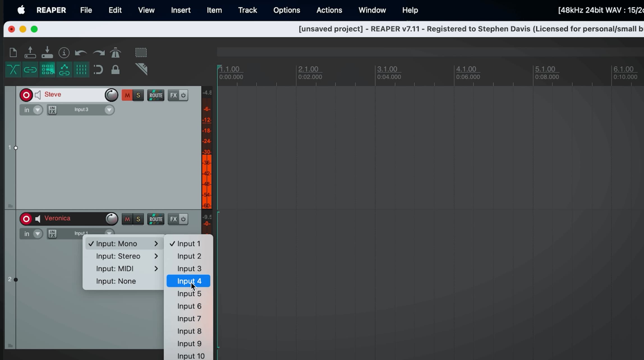Click the volume knob on Steve track

pyautogui.click(x=111, y=95)
